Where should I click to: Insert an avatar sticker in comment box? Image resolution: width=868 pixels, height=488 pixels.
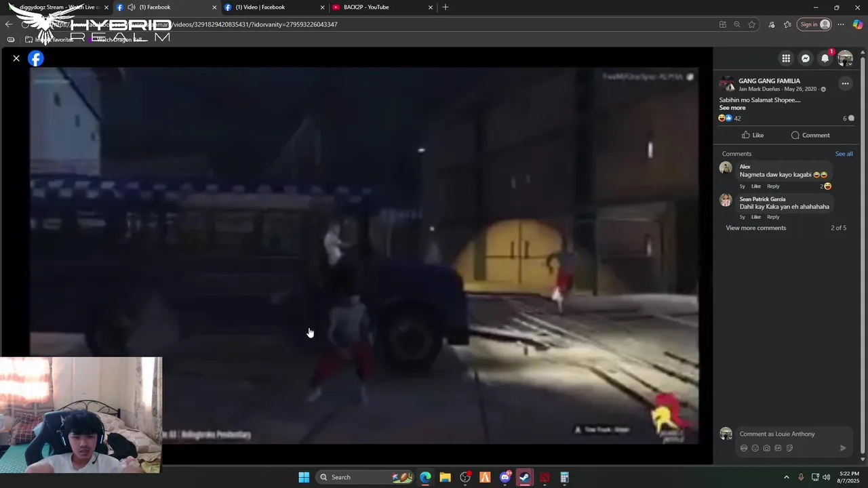point(744,448)
